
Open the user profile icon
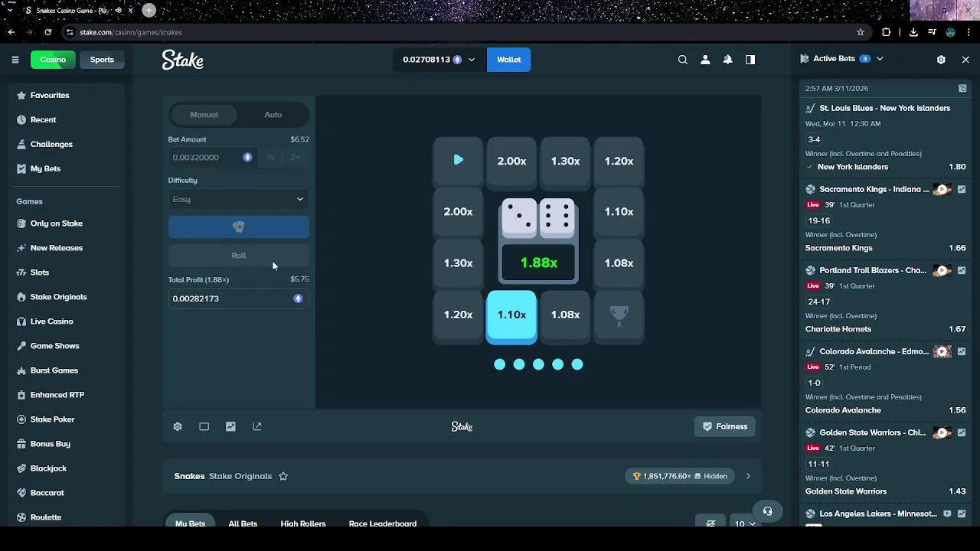(705, 60)
